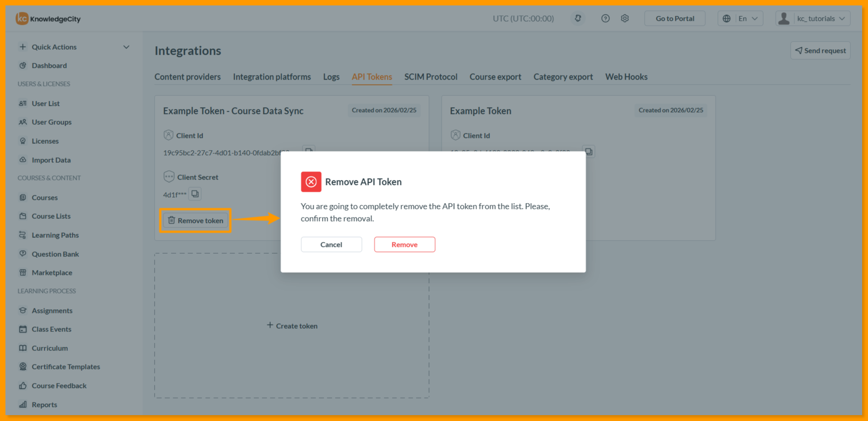Cancel the Remove API Token dialog
The width and height of the screenshot is (868, 421).
tap(331, 245)
